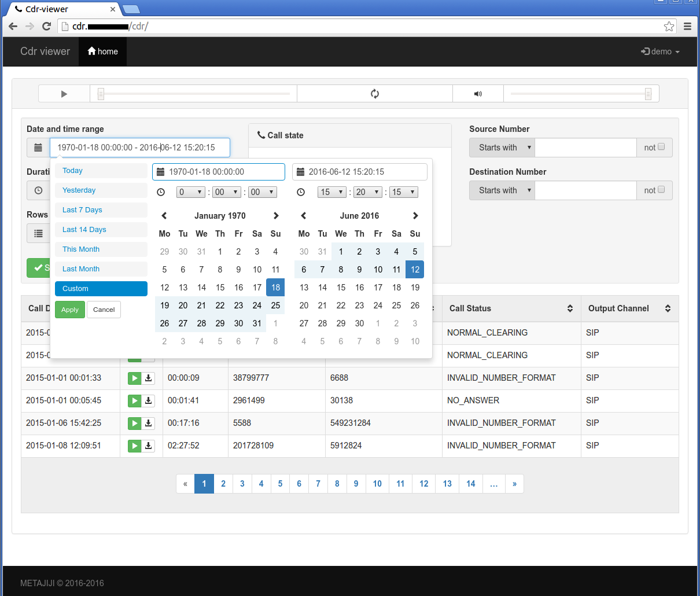Screen dimensions: 700x596
Task: Bookmark page with the star icon
Action: [669, 26]
